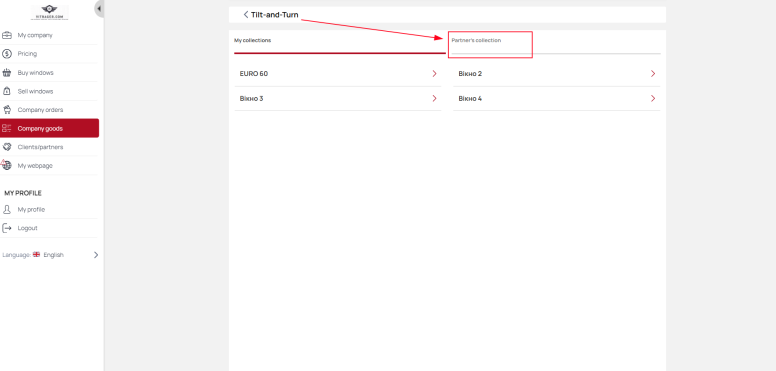This screenshot has width=776, height=371.
Task: Click the Clients/partners handshake icon
Action: click(x=7, y=147)
